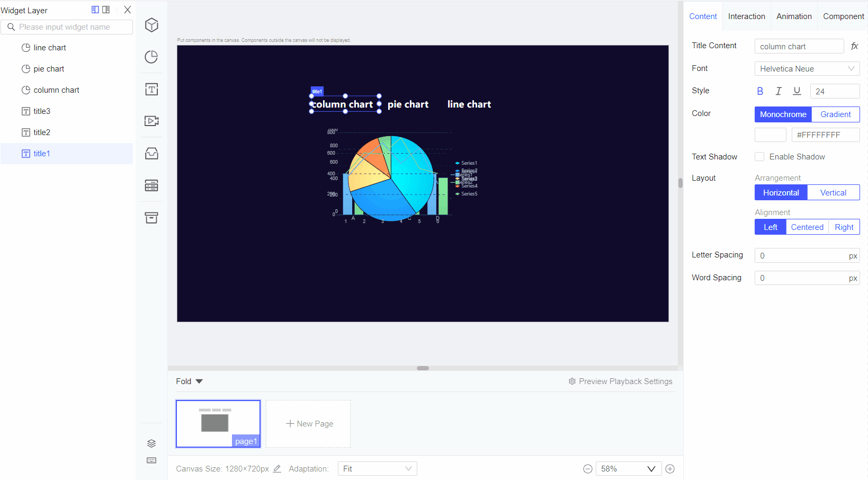Collapse the Fold pages panel
Screen dimensions: 868x480
[x=190, y=381]
